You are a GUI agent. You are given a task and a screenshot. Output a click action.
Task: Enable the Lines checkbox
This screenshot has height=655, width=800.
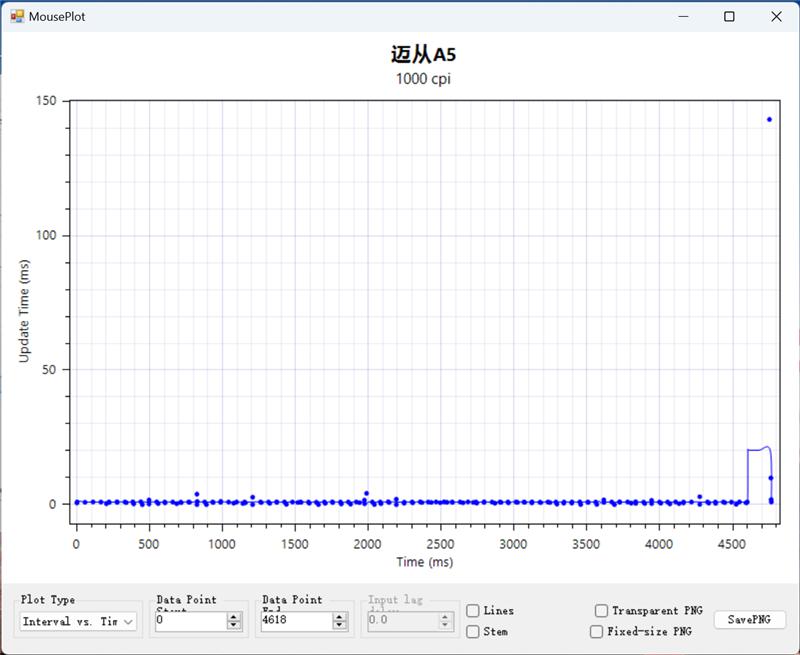pyautogui.click(x=473, y=611)
